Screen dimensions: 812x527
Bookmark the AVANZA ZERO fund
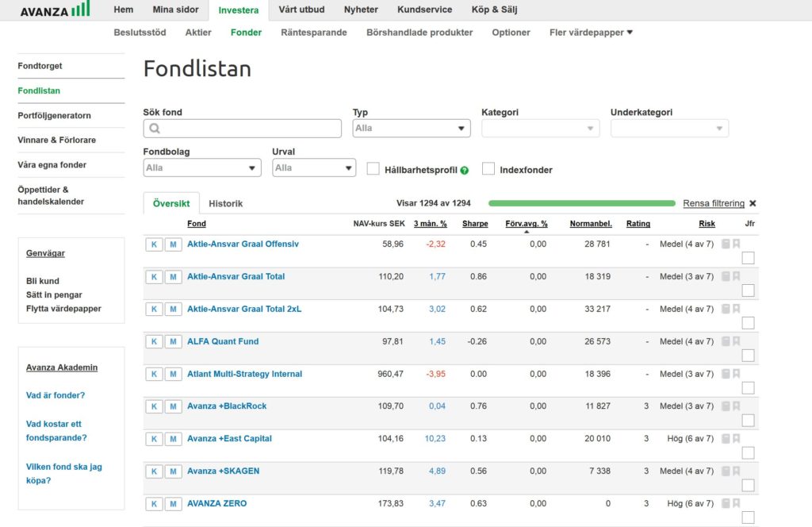(x=737, y=503)
